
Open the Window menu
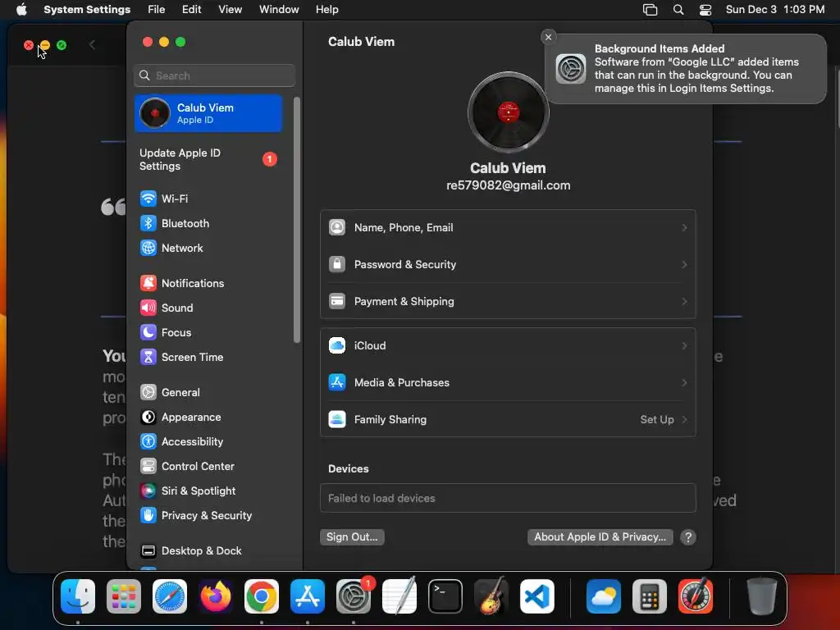coord(279,10)
